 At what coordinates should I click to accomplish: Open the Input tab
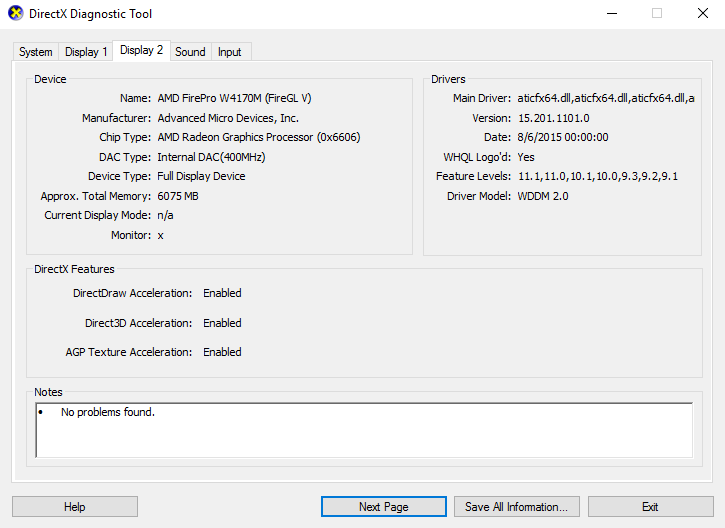230,52
